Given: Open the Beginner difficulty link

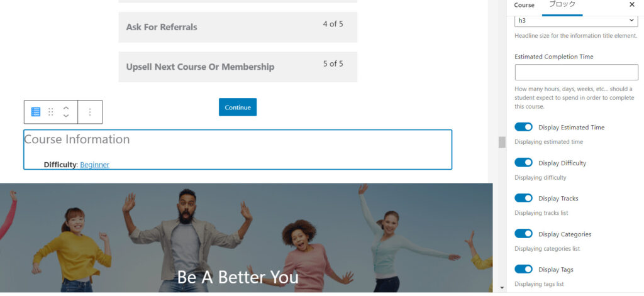Looking at the screenshot, I should tap(94, 165).
